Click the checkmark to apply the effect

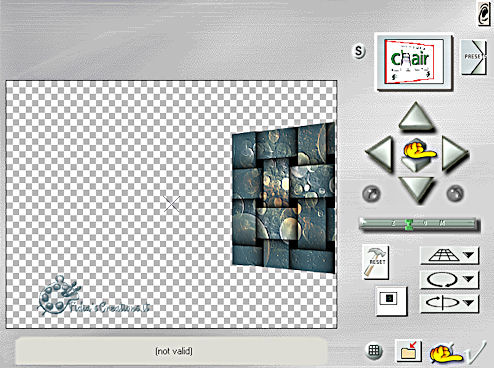[476, 353]
